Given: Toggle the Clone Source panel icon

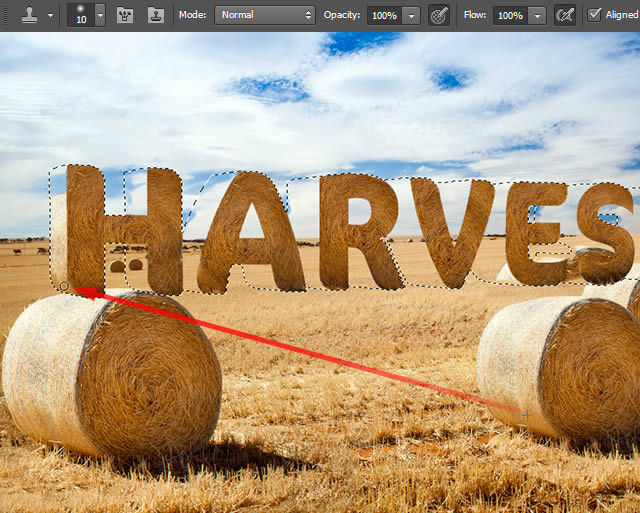Looking at the screenshot, I should coord(156,16).
